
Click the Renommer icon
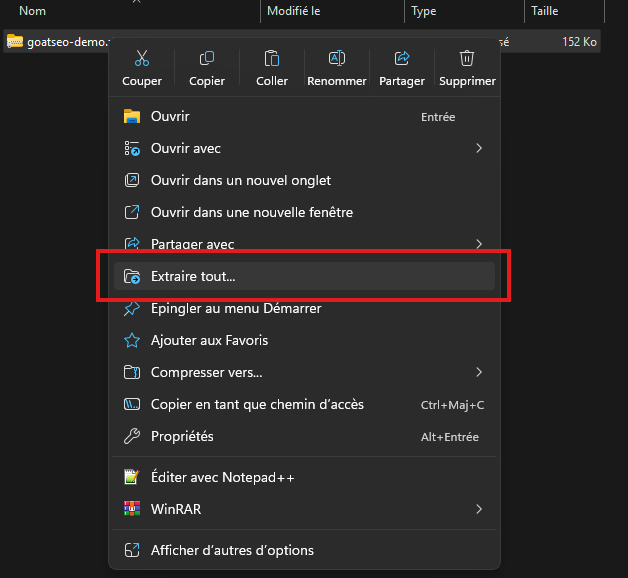[x=336, y=59]
